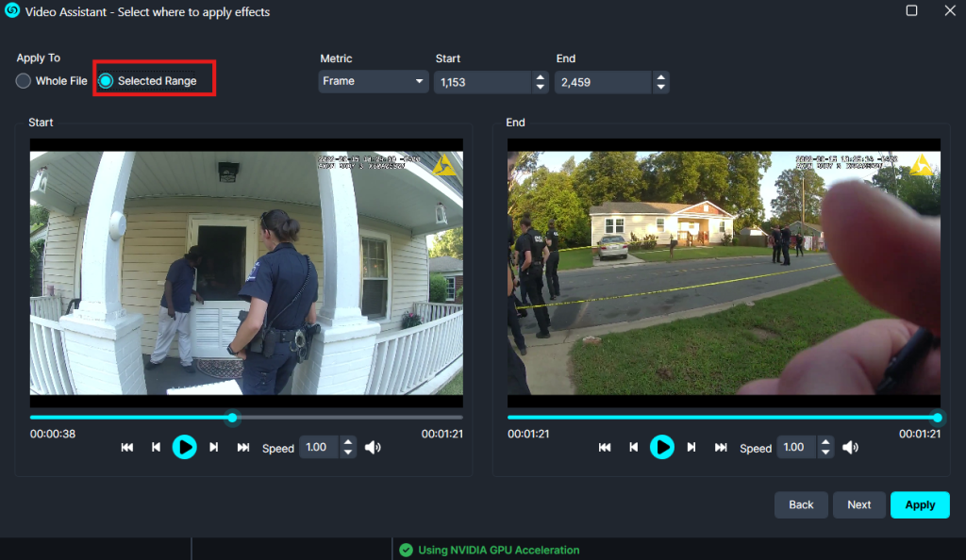The height and width of the screenshot is (560, 966).
Task: Click the Back button
Action: click(801, 504)
